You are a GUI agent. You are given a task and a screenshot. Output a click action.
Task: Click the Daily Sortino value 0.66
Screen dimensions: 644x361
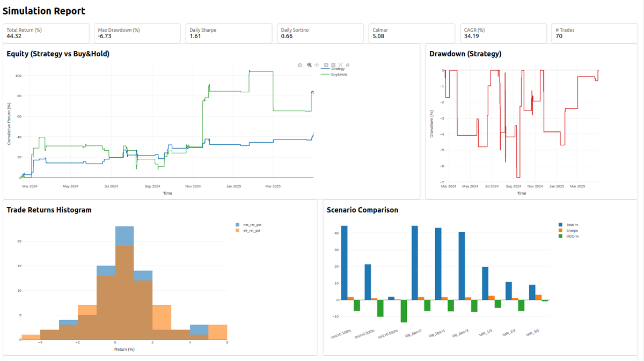287,36
